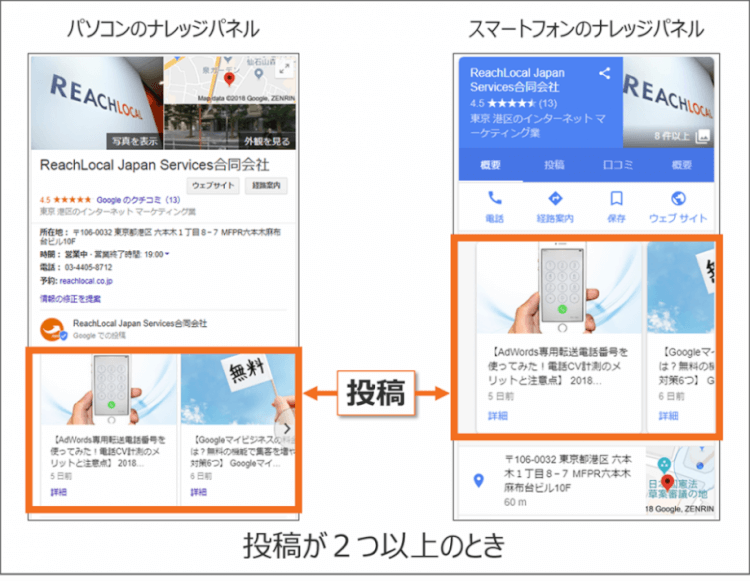Click the blue location pin beside smartphone address
Viewport: 750px width, 581px height.
click(x=478, y=480)
